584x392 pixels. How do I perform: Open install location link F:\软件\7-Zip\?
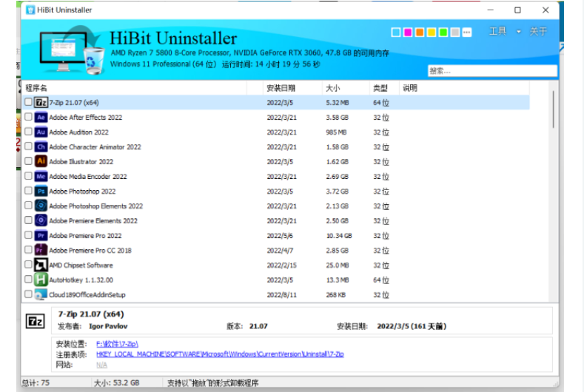coord(117,344)
